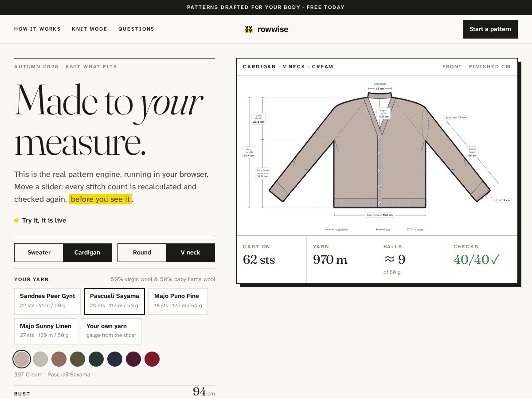Viewport: 532px width, 399px height.
Task: Select the Cardigan garment option
Action: (x=87, y=253)
